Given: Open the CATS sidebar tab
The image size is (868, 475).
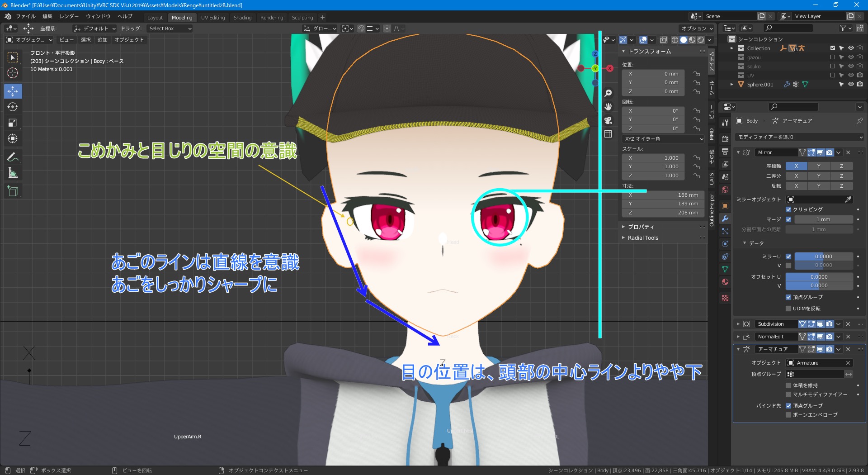Looking at the screenshot, I should click(711, 179).
